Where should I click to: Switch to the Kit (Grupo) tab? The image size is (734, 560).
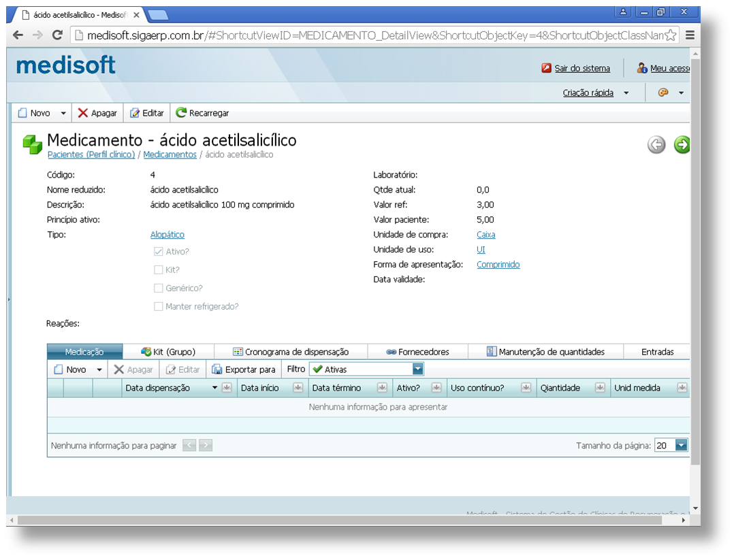pyautogui.click(x=168, y=351)
